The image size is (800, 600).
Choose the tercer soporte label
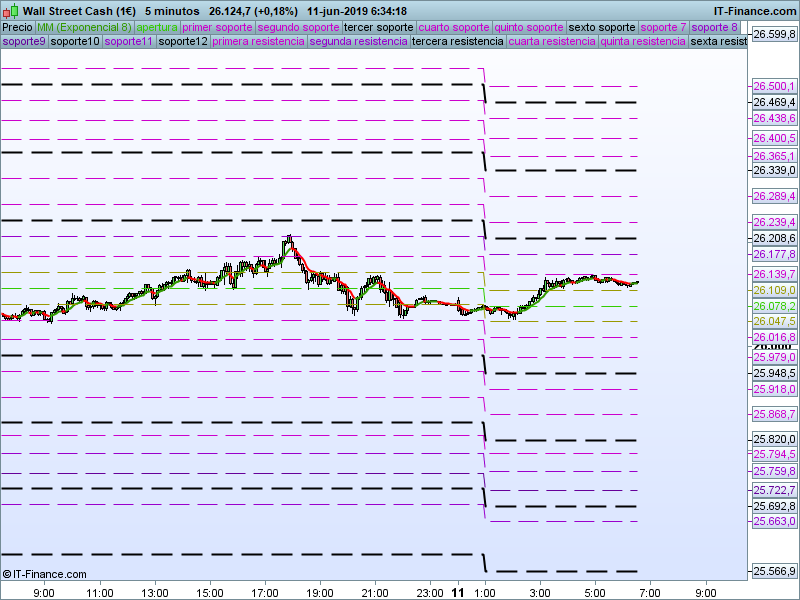379,27
